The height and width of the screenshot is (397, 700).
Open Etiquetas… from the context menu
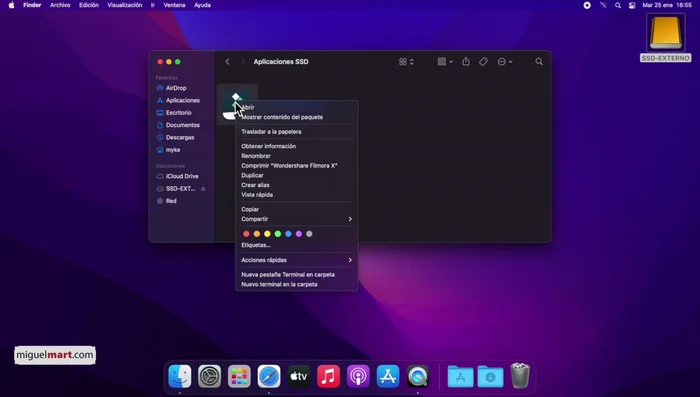click(x=296, y=245)
